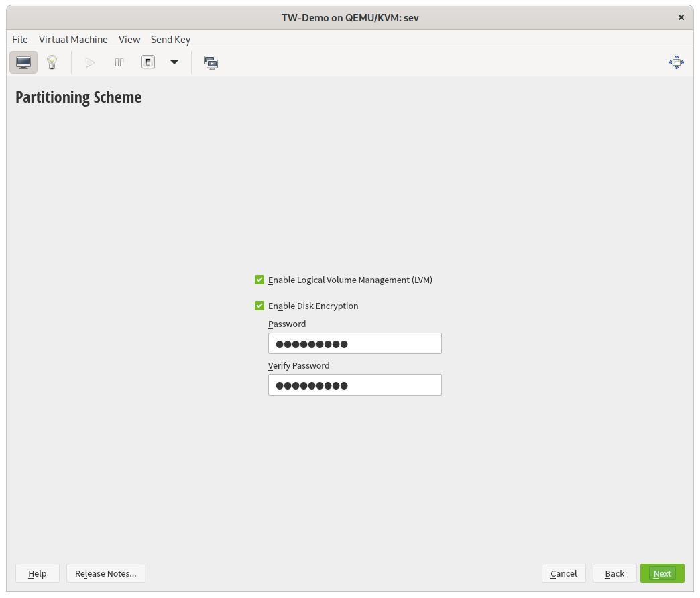Open the File menu
The width and height of the screenshot is (700, 598).
pos(20,40)
